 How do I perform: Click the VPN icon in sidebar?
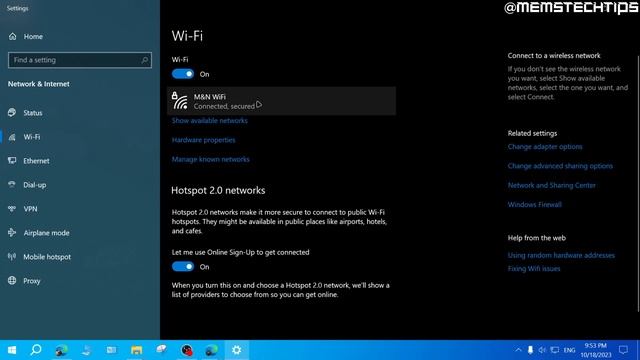(x=12, y=209)
